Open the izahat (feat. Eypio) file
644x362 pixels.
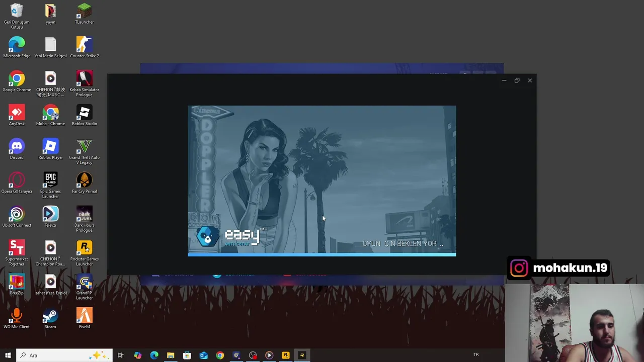50,284
